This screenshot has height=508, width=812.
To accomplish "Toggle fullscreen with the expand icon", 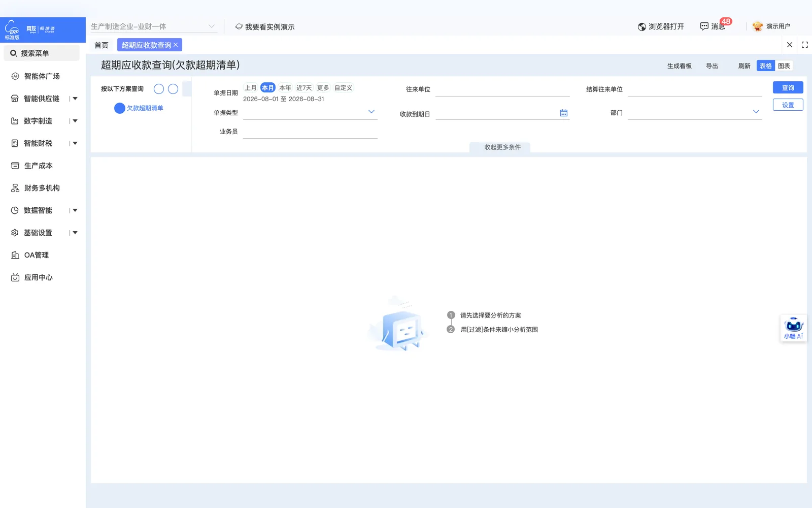I will pos(805,45).
